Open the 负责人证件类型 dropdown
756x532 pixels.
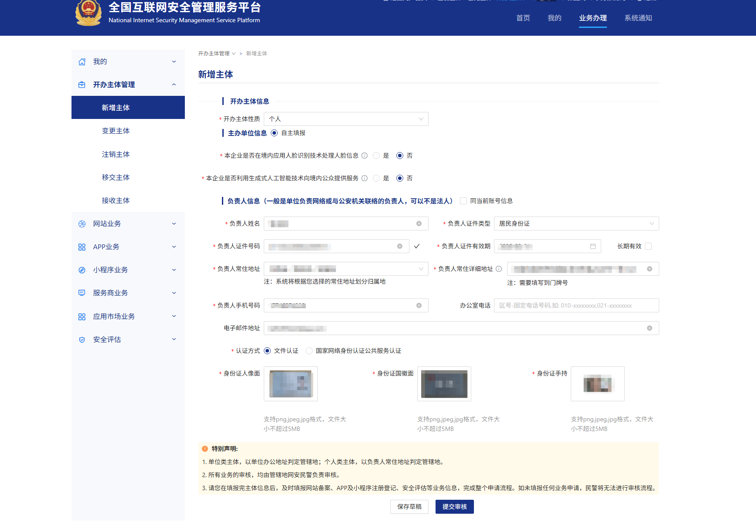(576, 224)
